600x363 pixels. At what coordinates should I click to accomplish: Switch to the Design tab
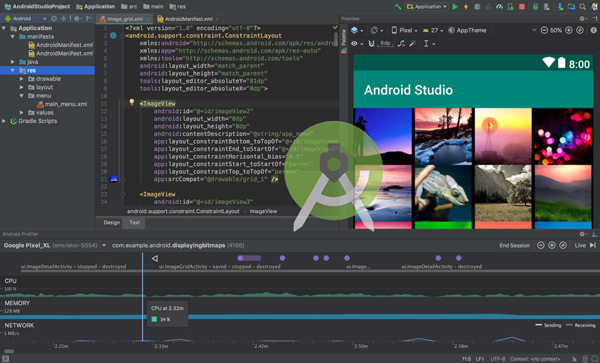pos(112,223)
